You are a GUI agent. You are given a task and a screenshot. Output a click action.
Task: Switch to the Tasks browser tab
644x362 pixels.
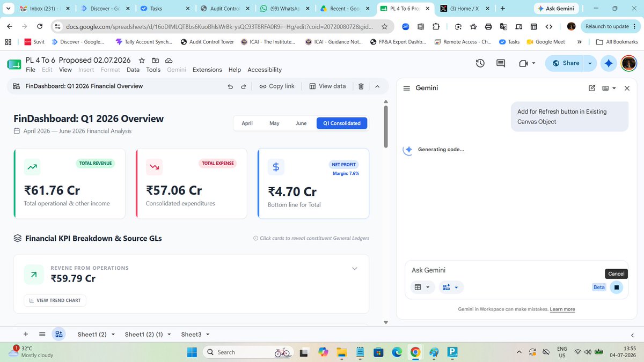pos(164,9)
